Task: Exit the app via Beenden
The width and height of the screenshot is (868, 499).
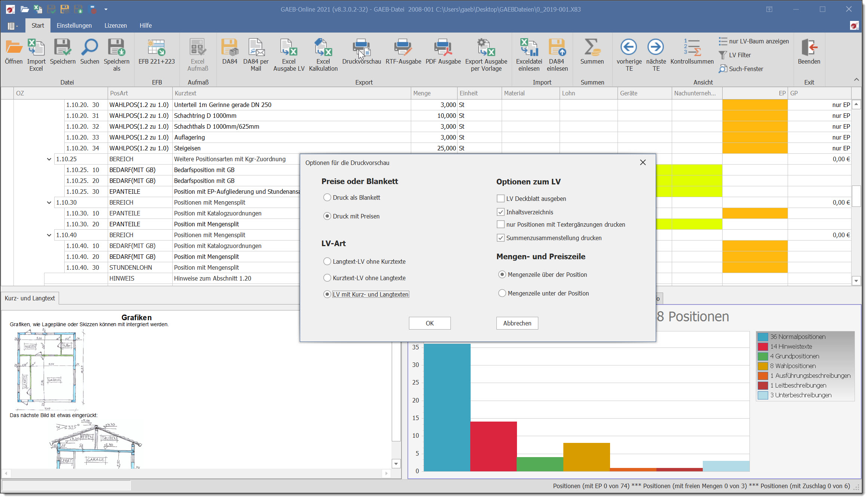Action: pos(809,52)
